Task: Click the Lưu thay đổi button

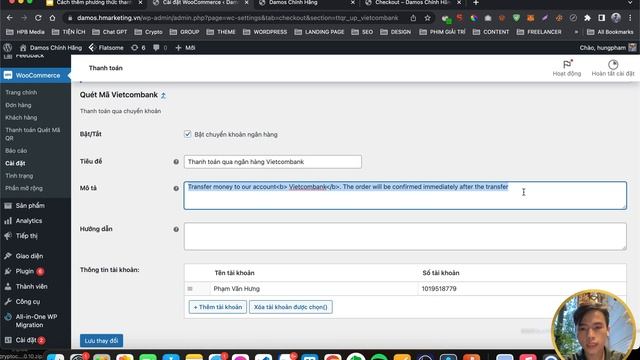Action: click(101, 340)
